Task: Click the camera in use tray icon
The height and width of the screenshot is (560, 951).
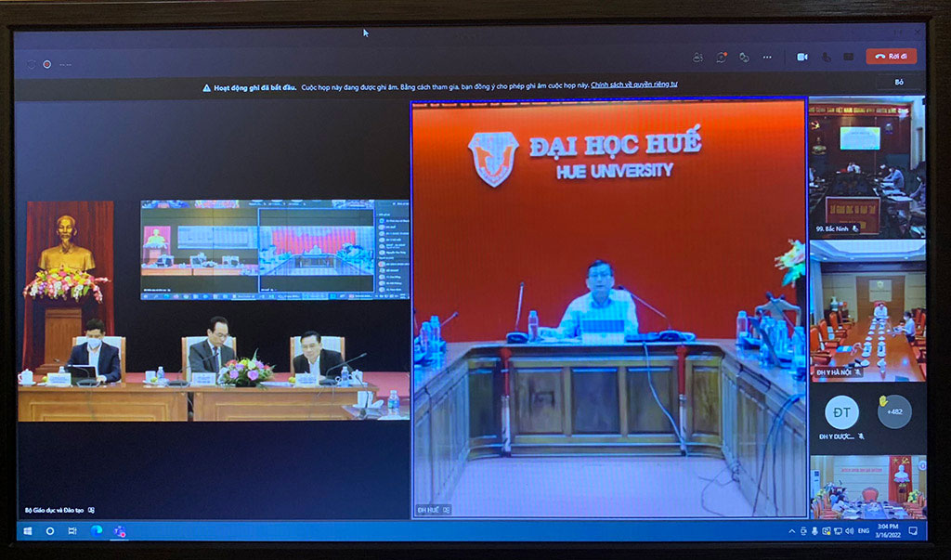Action: click(803, 531)
